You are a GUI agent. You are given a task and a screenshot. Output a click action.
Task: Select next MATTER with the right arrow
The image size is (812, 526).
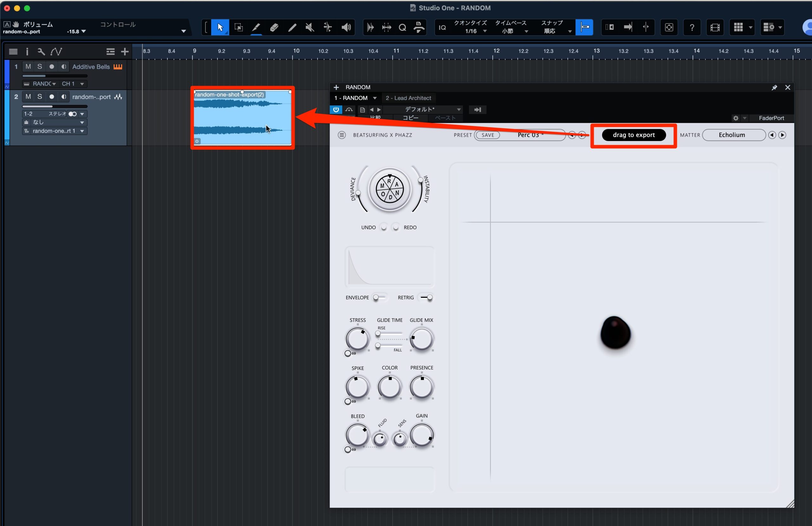click(x=782, y=135)
